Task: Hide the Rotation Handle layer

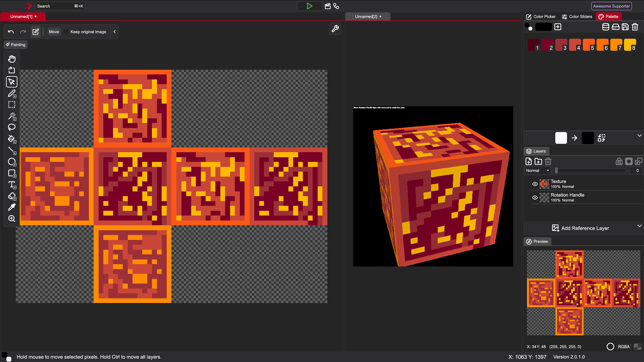Action: 535,197
